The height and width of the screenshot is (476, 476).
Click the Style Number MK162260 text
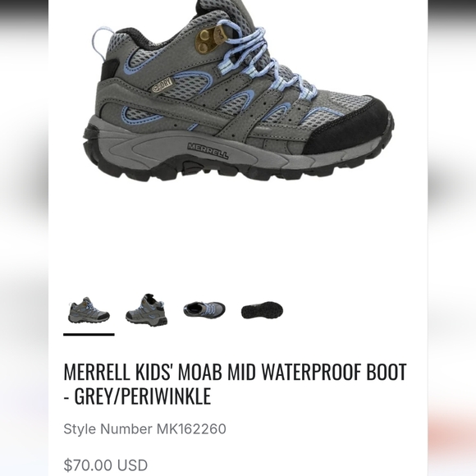(144, 429)
